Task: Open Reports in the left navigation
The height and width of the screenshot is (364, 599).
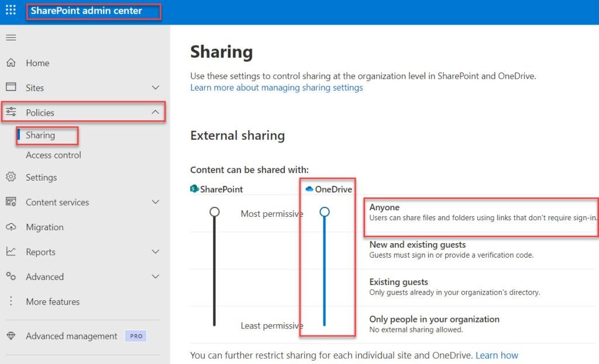Action: [x=40, y=252]
